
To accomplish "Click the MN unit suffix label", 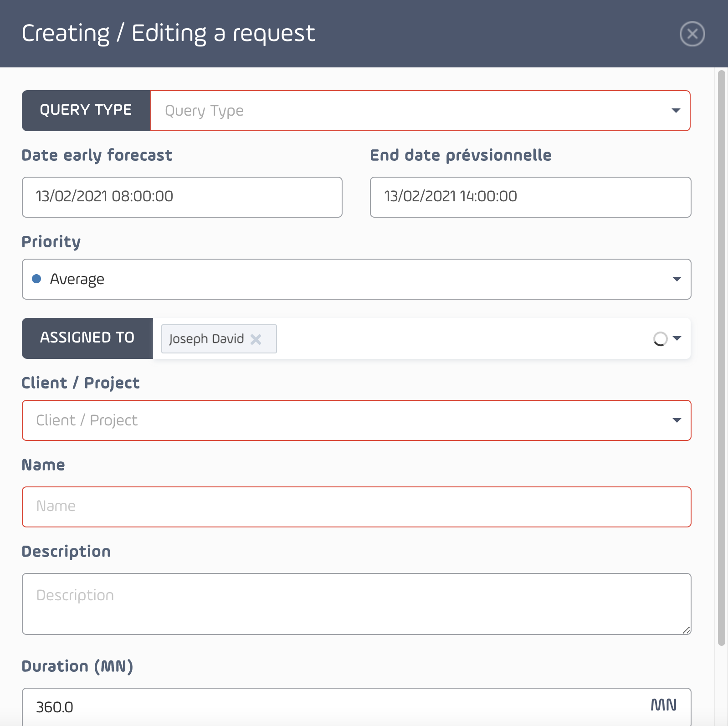I will tap(663, 705).
